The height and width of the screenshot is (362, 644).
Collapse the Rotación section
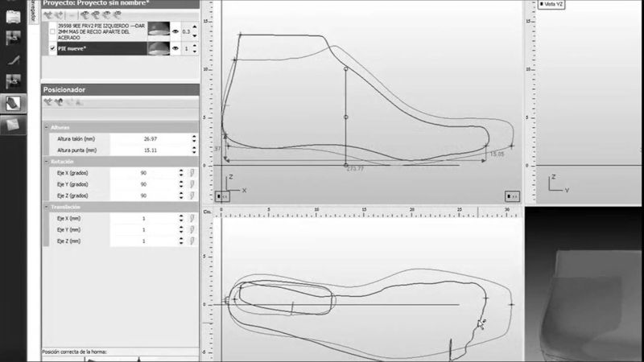[x=47, y=162]
